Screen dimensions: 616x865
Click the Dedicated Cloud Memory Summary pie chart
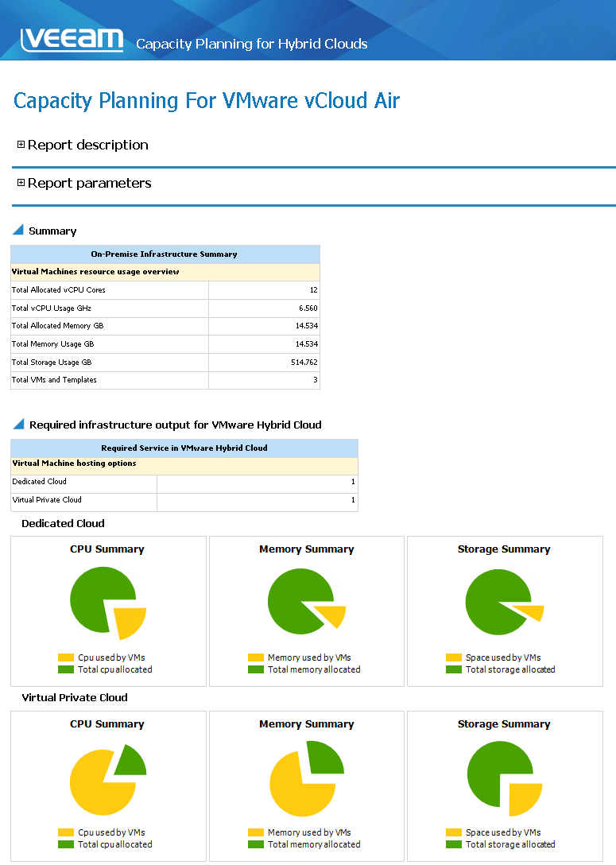click(306, 602)
